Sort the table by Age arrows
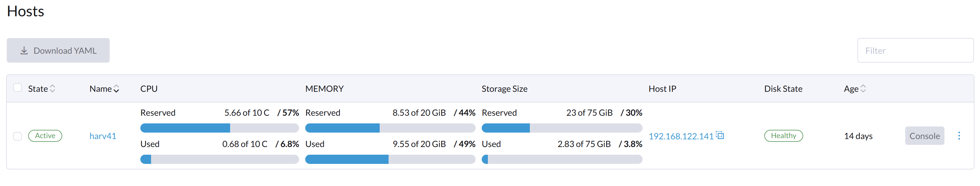This screenshot has width=980, height=186. pyautogui.click(x=863, y=88)
